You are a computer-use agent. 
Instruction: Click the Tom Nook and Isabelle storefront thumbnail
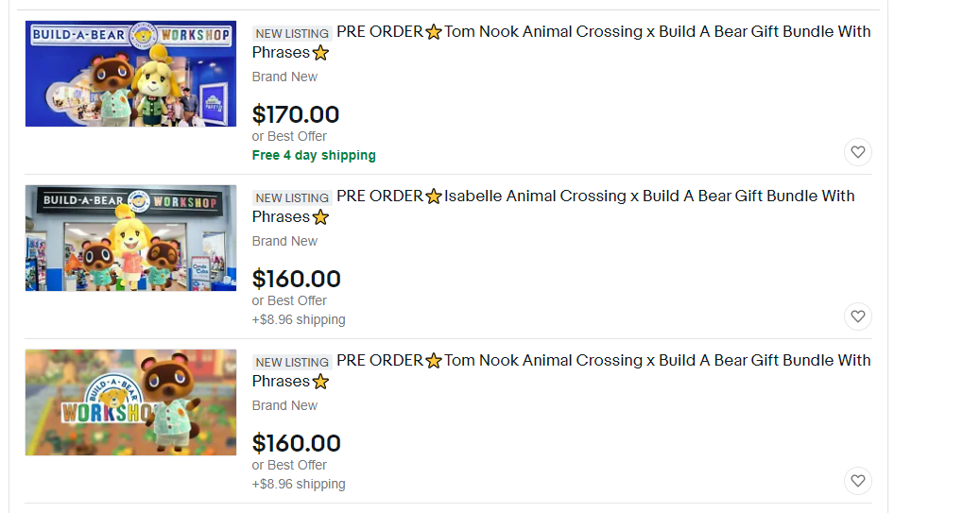tap(130, 74)
